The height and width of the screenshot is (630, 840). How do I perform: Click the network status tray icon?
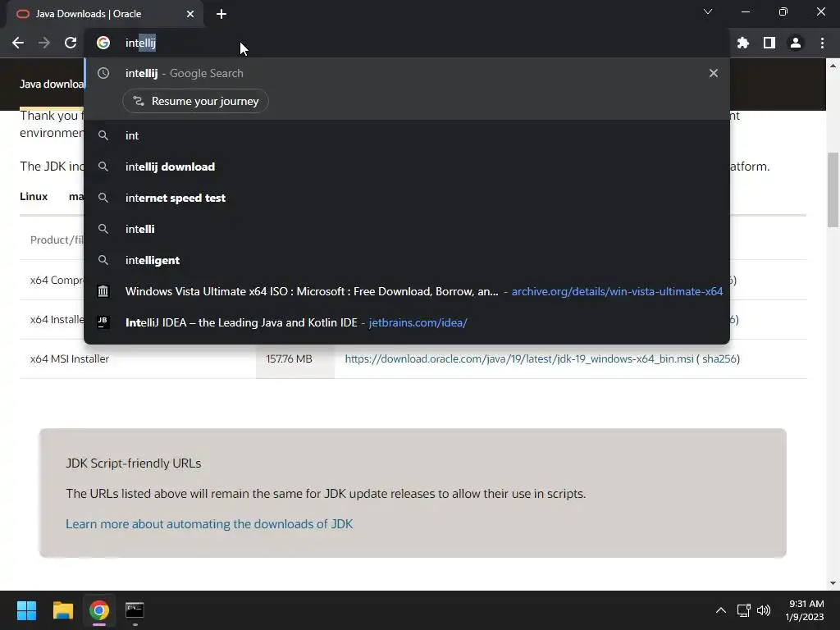(x=743, y=610)
